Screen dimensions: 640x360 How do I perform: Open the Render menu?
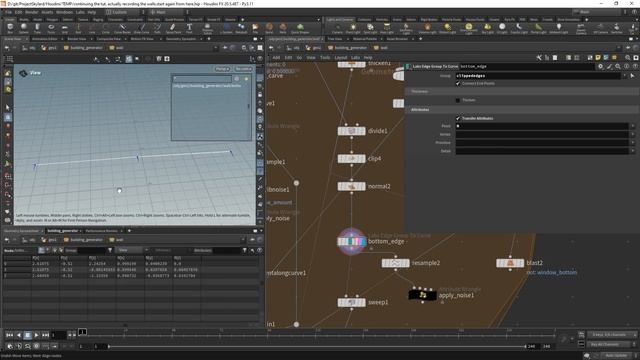[31, 12]
